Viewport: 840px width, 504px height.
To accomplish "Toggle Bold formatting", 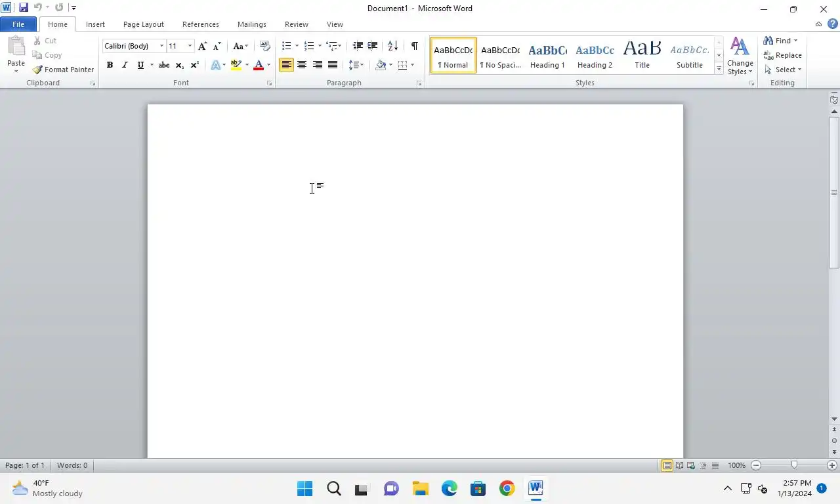I will click(110, 65).
